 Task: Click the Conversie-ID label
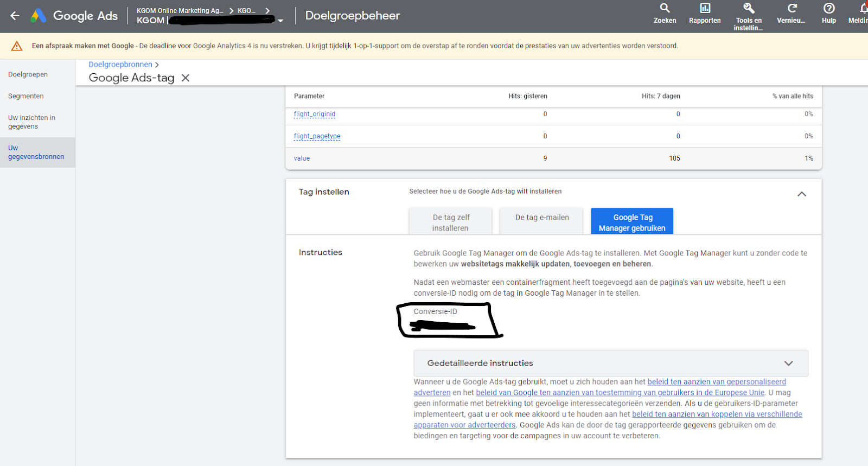point(436,311)
